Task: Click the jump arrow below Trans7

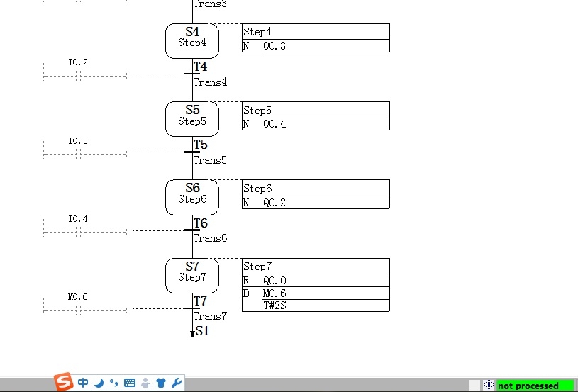Action: (x=192, y=334)
